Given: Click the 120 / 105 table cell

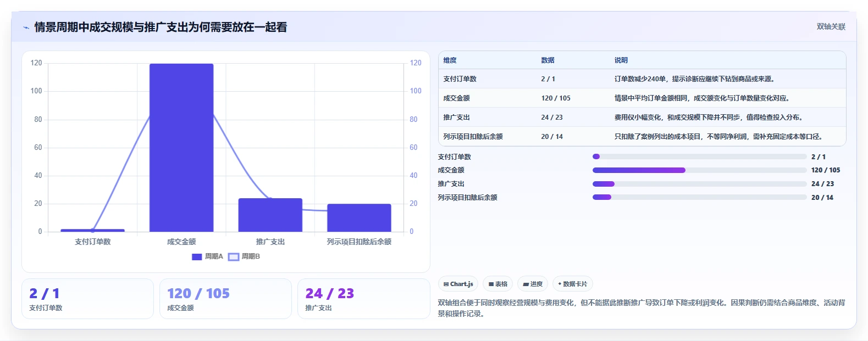Looking at the screenshot, I should [556, 98].
